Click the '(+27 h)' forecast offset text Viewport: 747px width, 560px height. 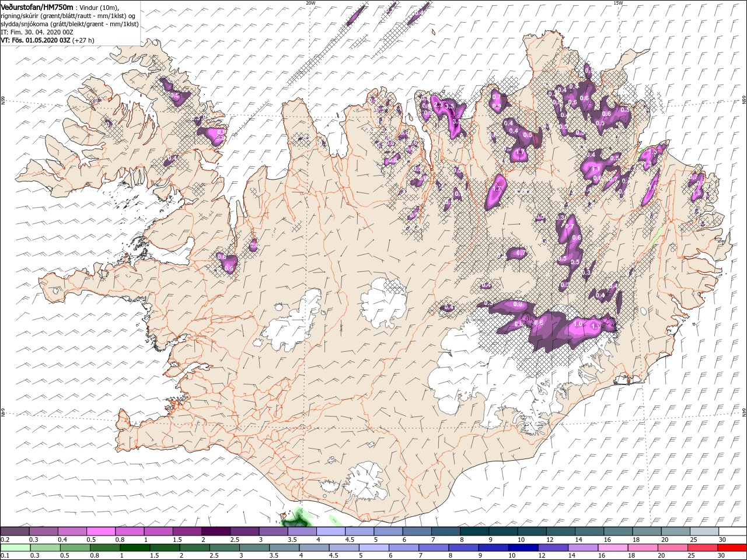coord(83,40)
